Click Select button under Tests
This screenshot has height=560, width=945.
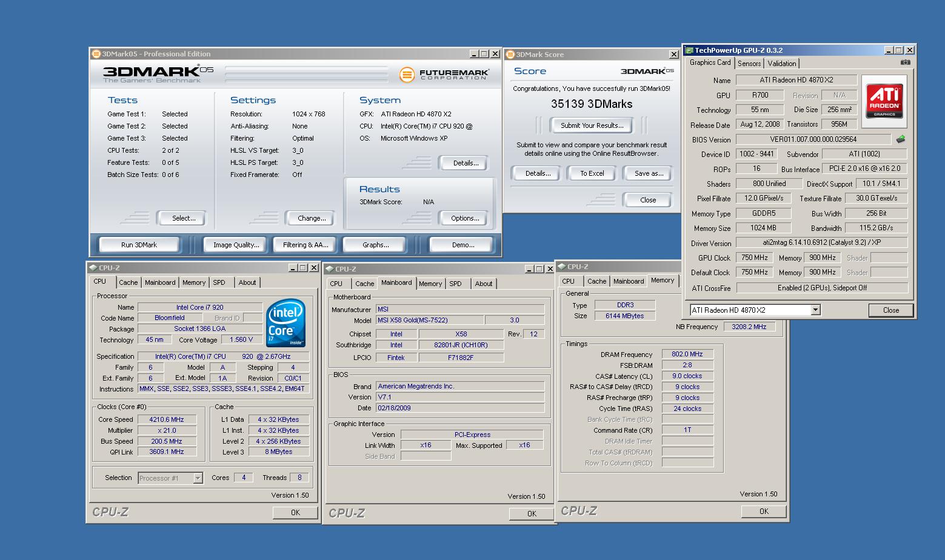point(181,218)
